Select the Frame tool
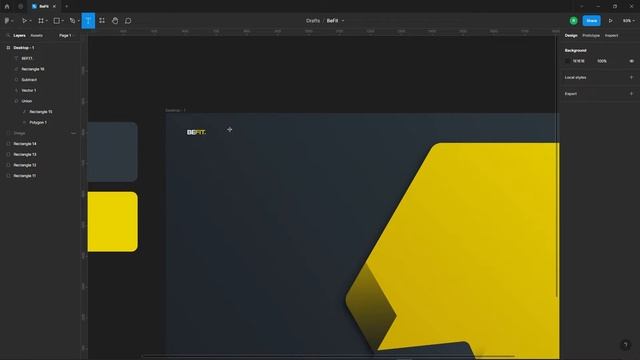The height and width of the screenshot is (360, 640). 41,20
